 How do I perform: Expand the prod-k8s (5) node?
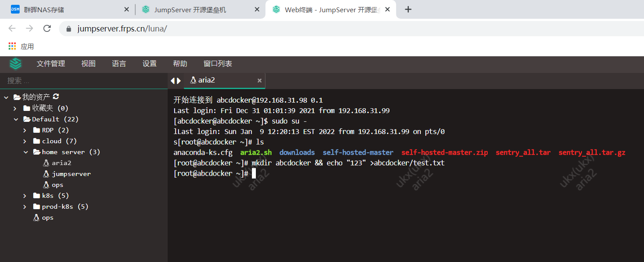click(25, 207)
